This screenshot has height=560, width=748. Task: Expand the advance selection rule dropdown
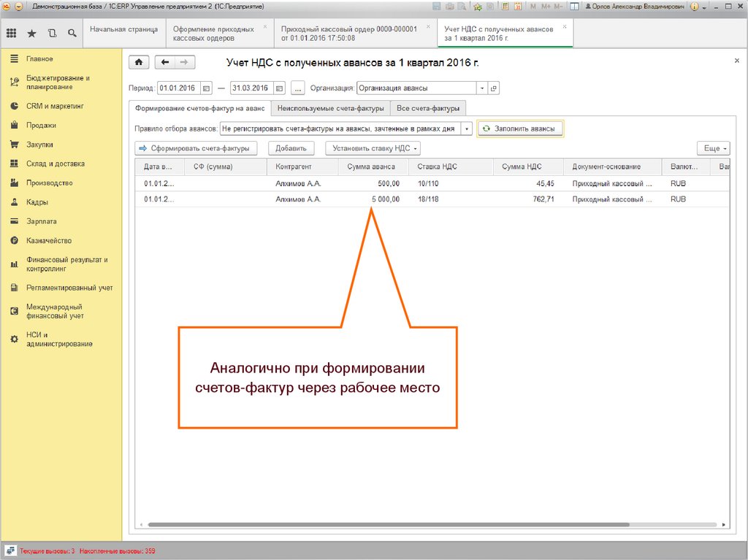click(x=467, y=129)
